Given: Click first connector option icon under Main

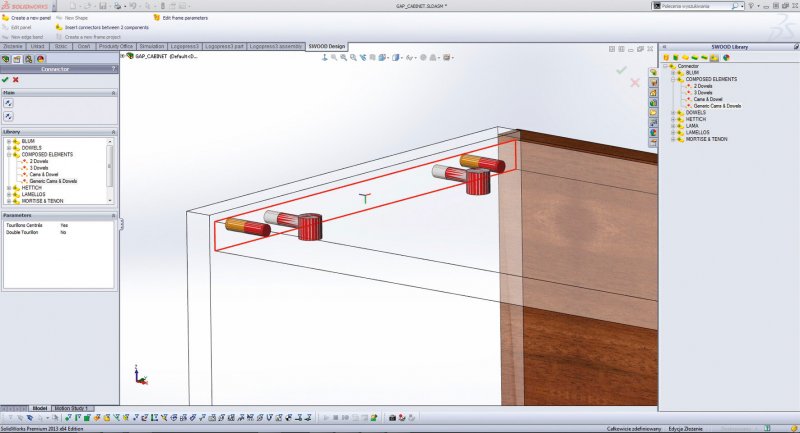Looking at the screenshot, I should click(x=9, y=103).
